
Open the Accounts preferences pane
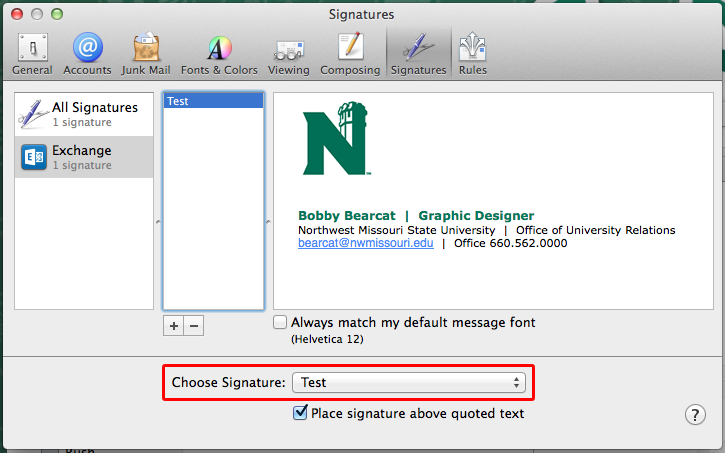87,54
